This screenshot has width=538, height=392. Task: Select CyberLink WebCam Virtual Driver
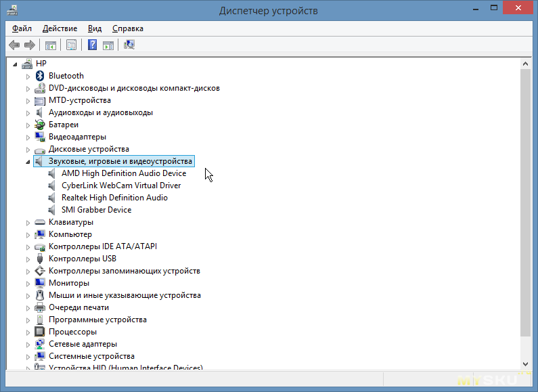click(x=121, y=186)
